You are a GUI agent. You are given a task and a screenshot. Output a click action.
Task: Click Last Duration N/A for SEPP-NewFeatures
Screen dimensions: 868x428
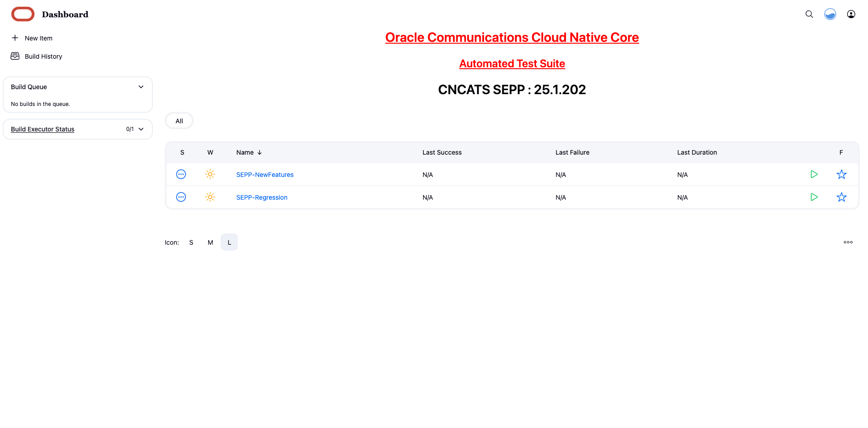click(682, 175)
